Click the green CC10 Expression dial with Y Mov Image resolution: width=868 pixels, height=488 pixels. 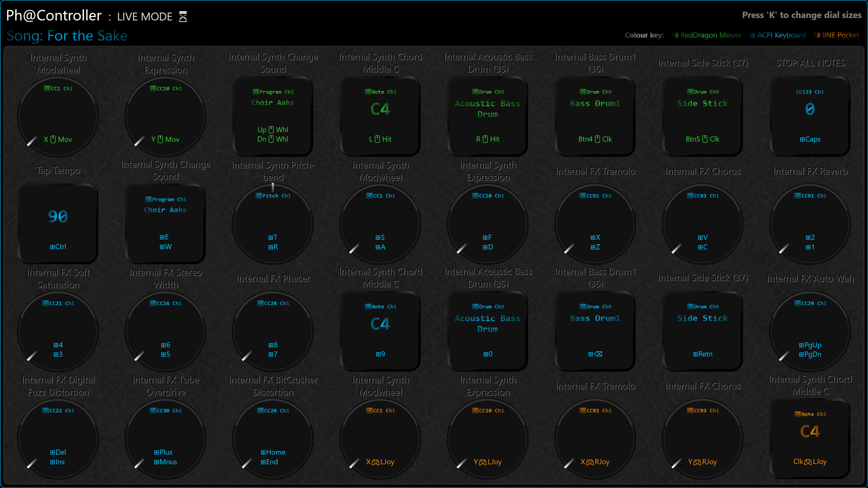pos(166,117)
